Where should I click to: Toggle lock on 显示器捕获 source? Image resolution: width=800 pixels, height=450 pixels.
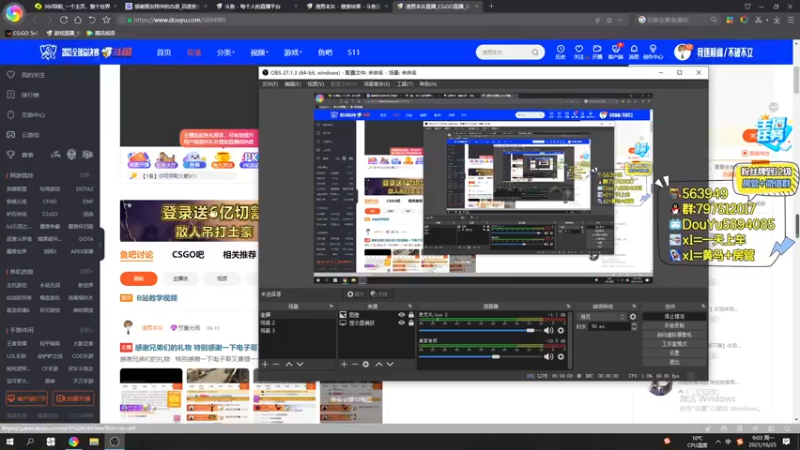pos(411,322)
